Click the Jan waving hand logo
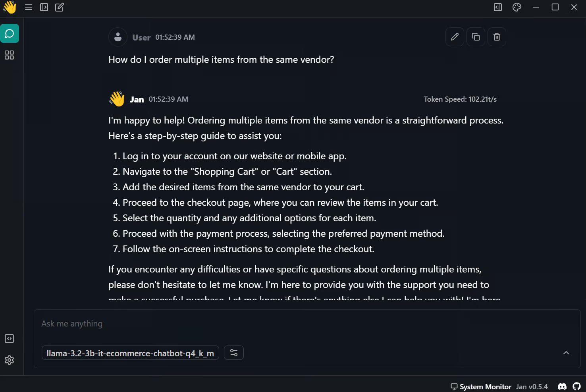Screen dimensions: 586x392 (x=10, y=7)
